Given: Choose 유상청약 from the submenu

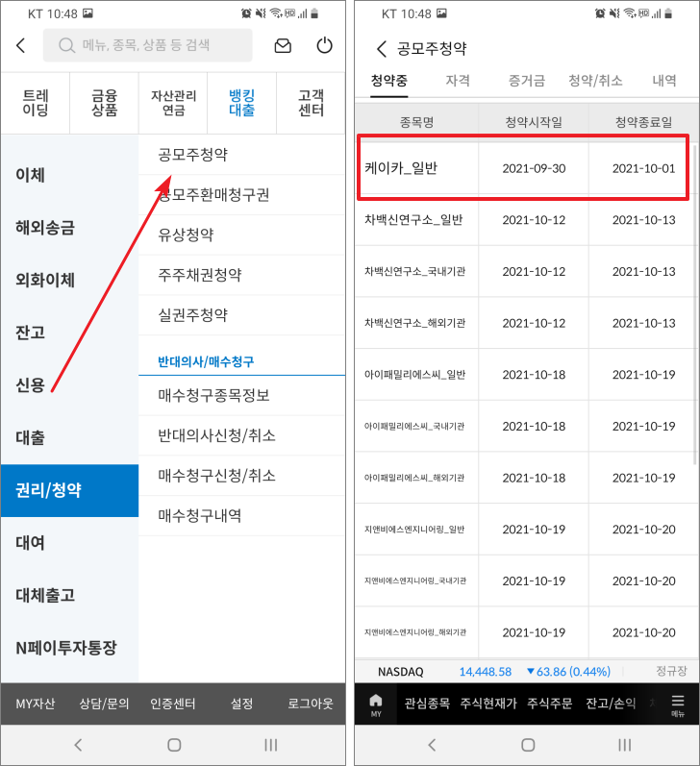Looking at the screenshot, I should click(x=186, y=235).
